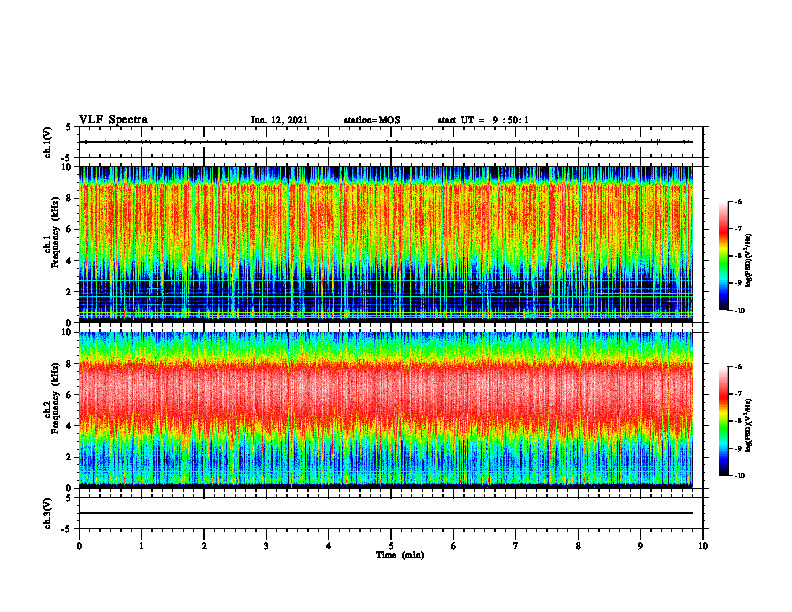792x612 pixels.
Task: Click the ch.1 voltage waveform trace
Action: coord(386,142)
